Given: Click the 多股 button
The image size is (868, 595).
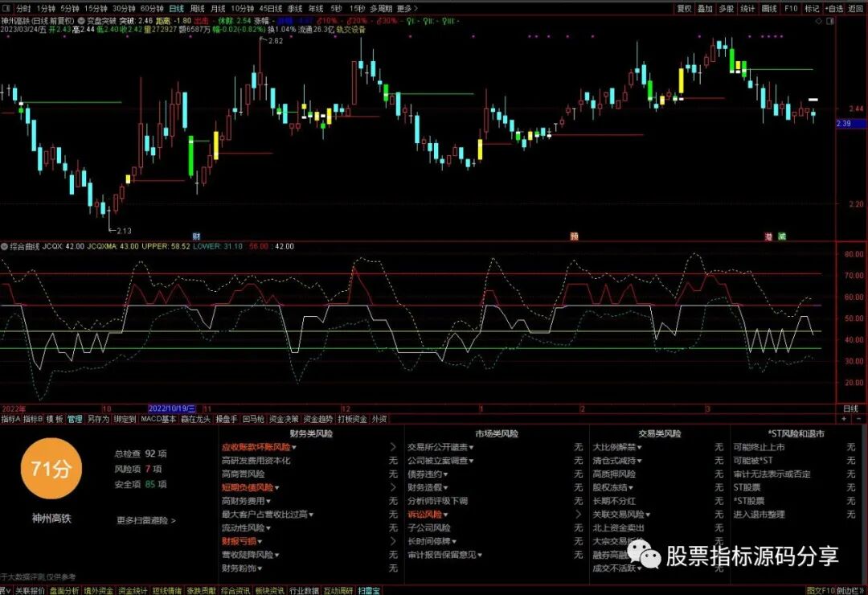Looking at the screenshot, I should (x=727, y=8).
